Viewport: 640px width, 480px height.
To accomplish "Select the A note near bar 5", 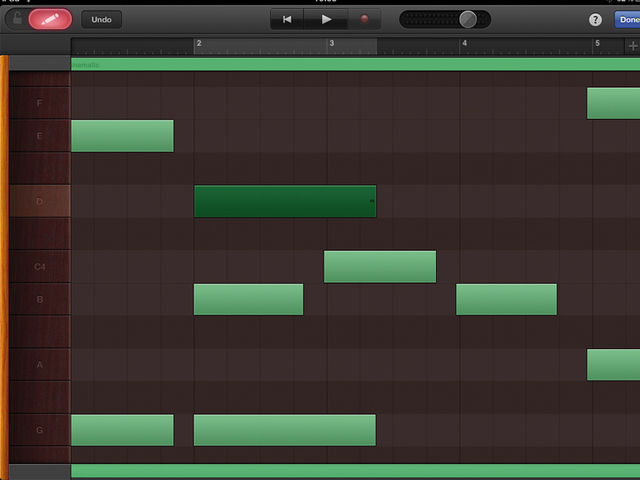I will (x=613, y=364).
